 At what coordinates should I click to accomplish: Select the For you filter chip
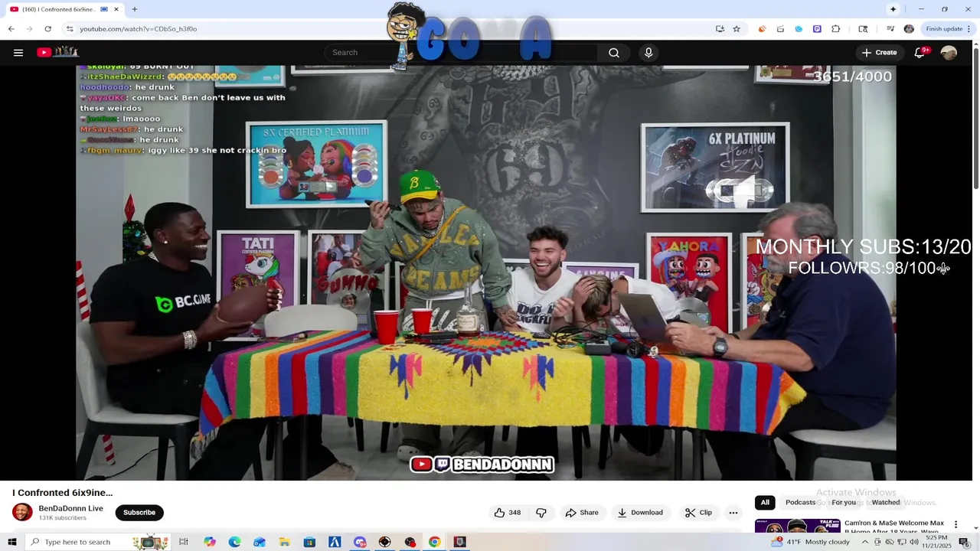844,502
